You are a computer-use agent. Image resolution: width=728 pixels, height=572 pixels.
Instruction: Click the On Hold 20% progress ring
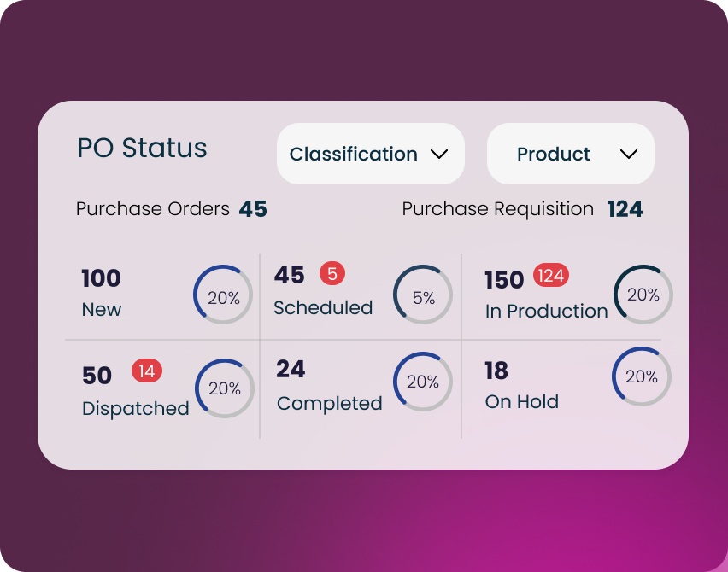point(642,376)
